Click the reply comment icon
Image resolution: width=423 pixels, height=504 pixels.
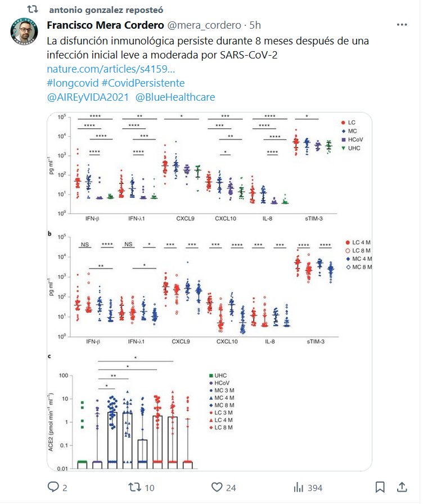click(x=54, y=487)
